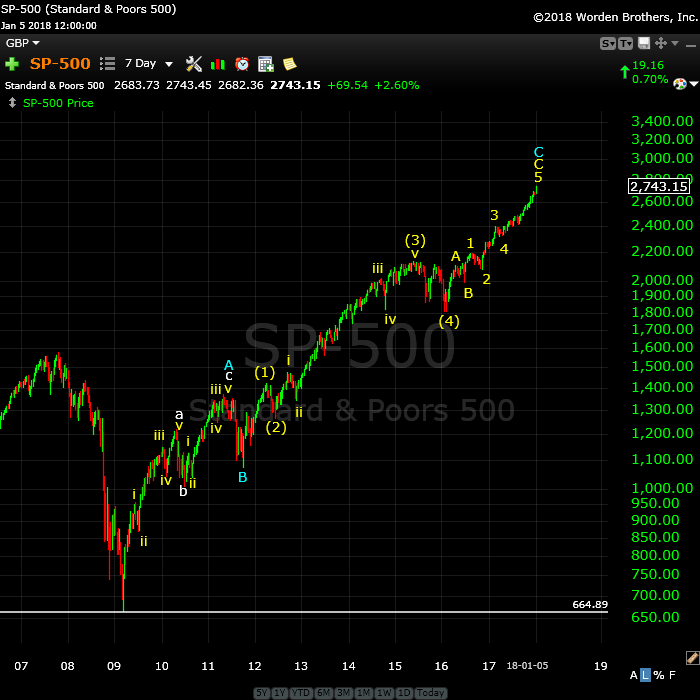Image resolution: width=700 pixels, height=700 pixels.
Task: Select the L logarithmic scale option
Action: tap(645, 675)
